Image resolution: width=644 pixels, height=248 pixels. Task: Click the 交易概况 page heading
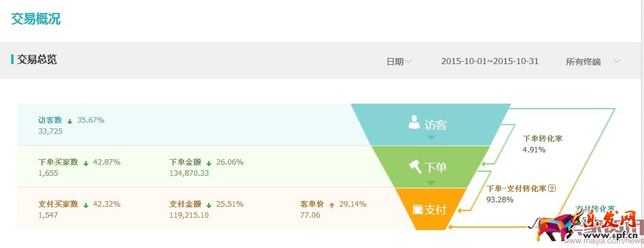click(36, 19)
